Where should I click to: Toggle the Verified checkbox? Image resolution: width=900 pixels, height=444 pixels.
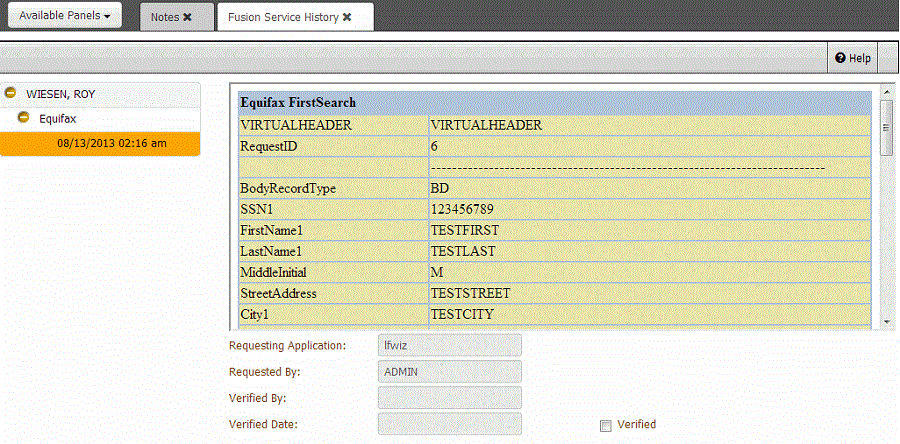[x=605, y=425]
